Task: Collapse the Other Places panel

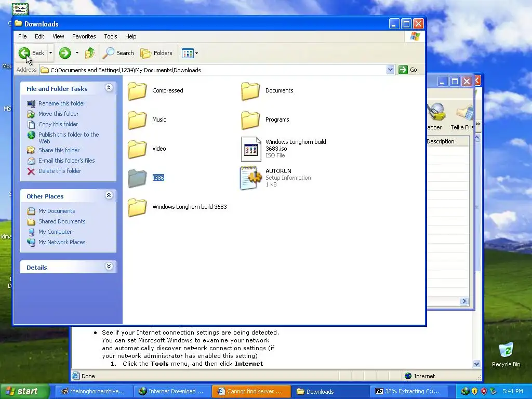Action: click(109, 195)
